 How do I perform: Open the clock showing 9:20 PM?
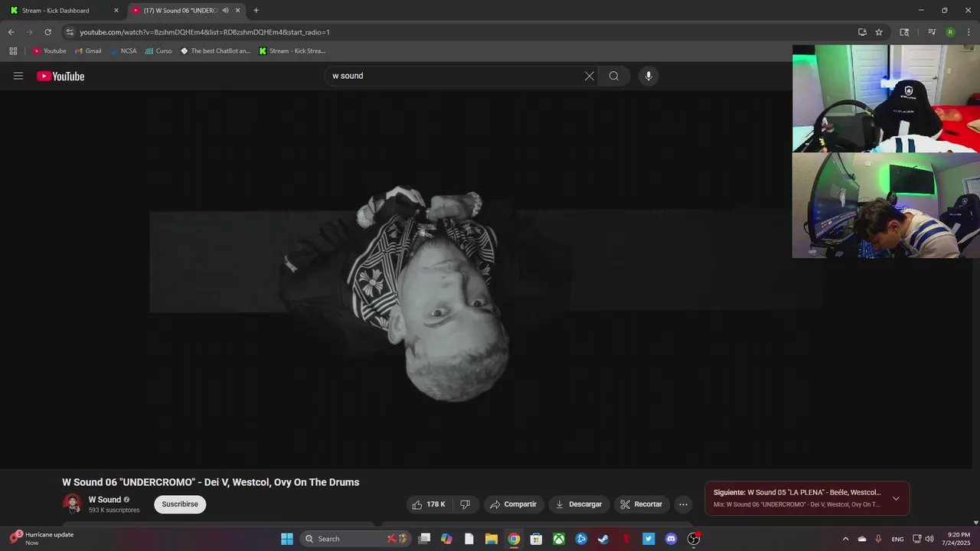[x=959, y=539]
